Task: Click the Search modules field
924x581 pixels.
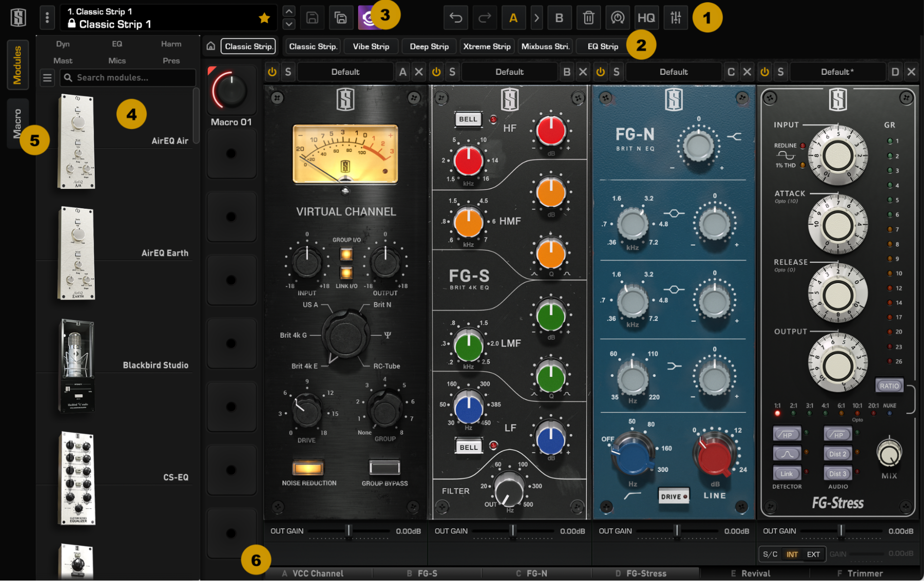Action: [128, 78]
